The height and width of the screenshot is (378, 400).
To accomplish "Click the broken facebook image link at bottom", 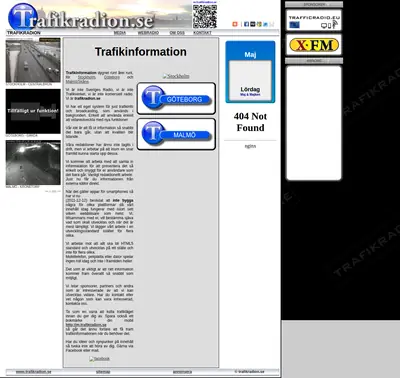I will pos(99,359).
